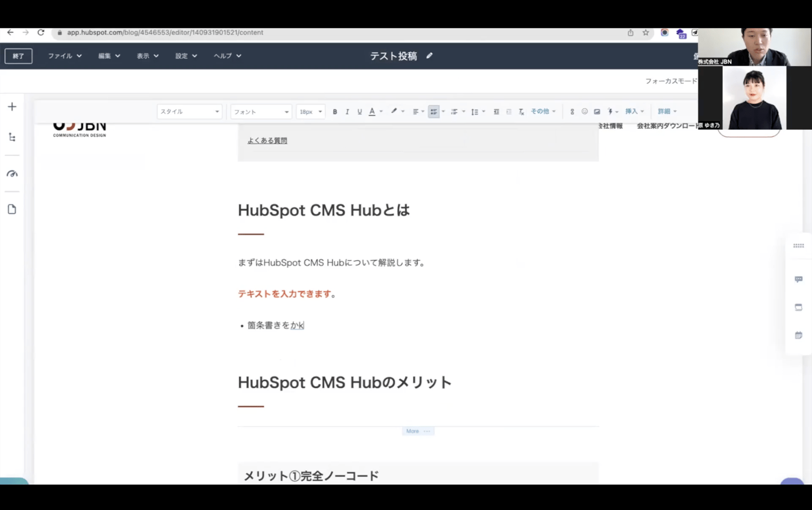Reload the browser page
Screen dimensions: 812x510
tap(41, 33)
